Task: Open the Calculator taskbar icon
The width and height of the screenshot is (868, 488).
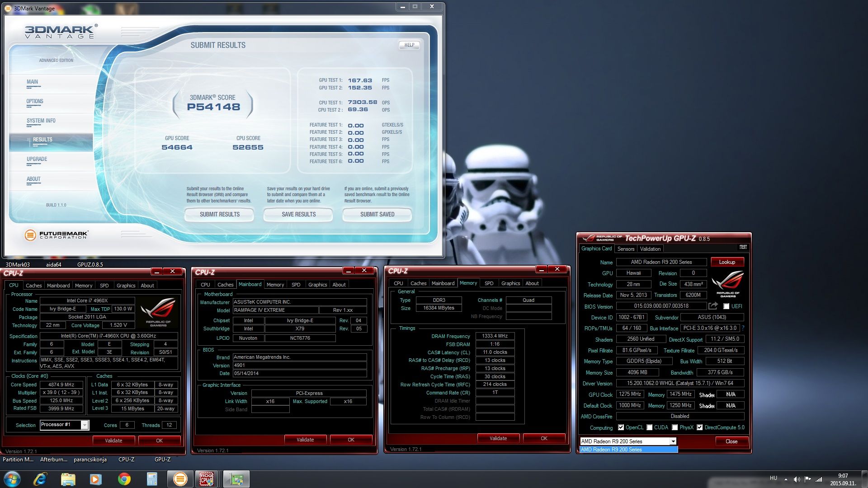Action: click(152, 479)
